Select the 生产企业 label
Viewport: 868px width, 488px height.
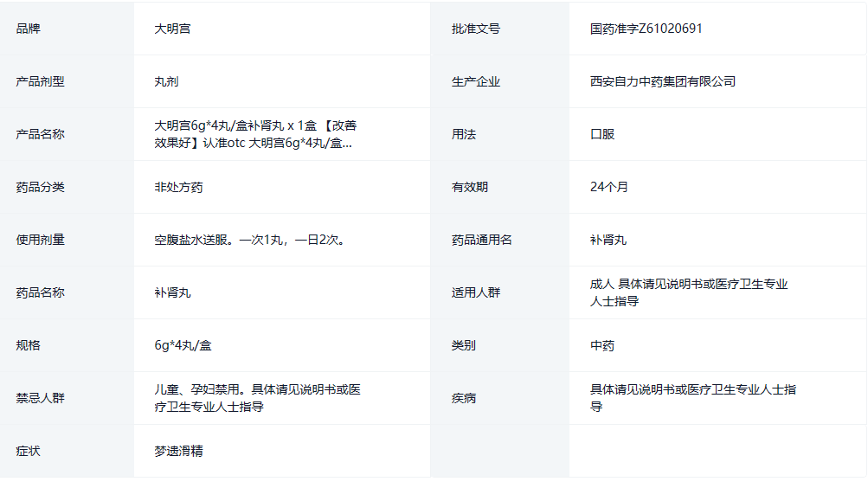pyautogui.click(x=475, y=81)
